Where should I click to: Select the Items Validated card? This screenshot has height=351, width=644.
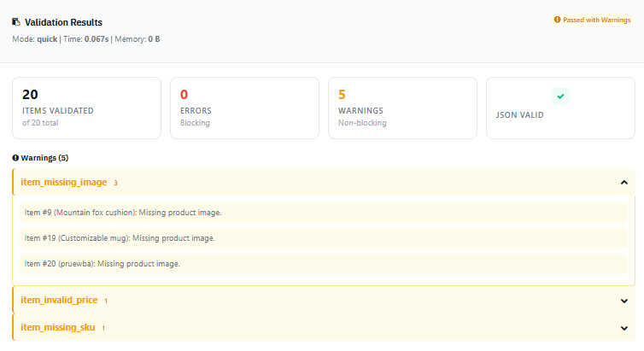[86, 108]
